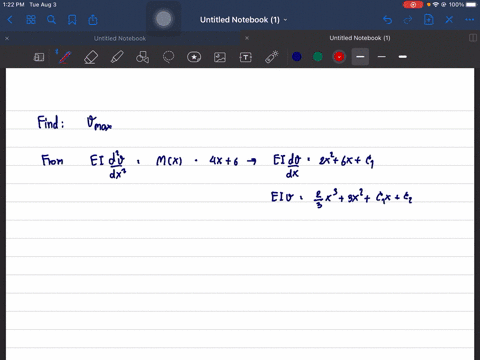Screen dimensions: 480x360
Task: Select the Highlighter tool
Action: (x=117, y=57)
